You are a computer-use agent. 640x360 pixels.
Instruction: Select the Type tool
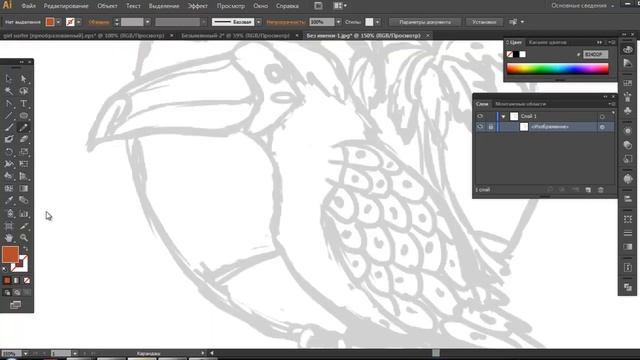coord(24,104)
